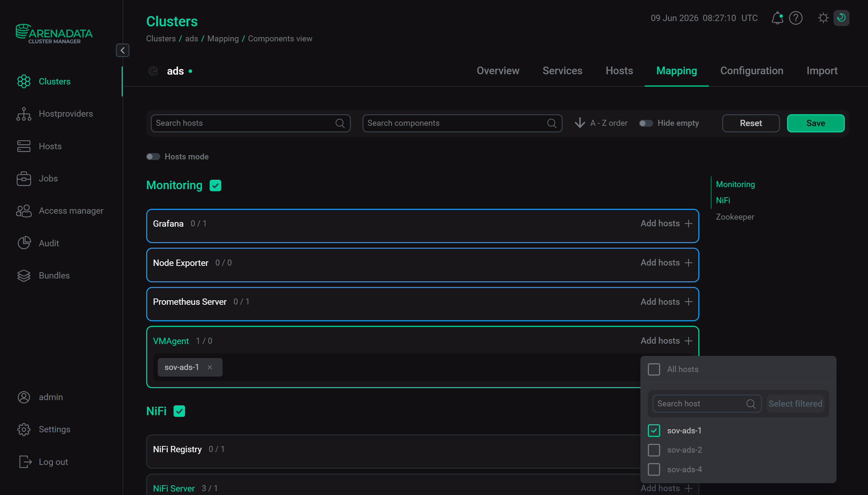The width and height of the screenshot is (868, 495).
Task: Jump to Monitoring in the side anchor list
Action: [x=735, y=184]
